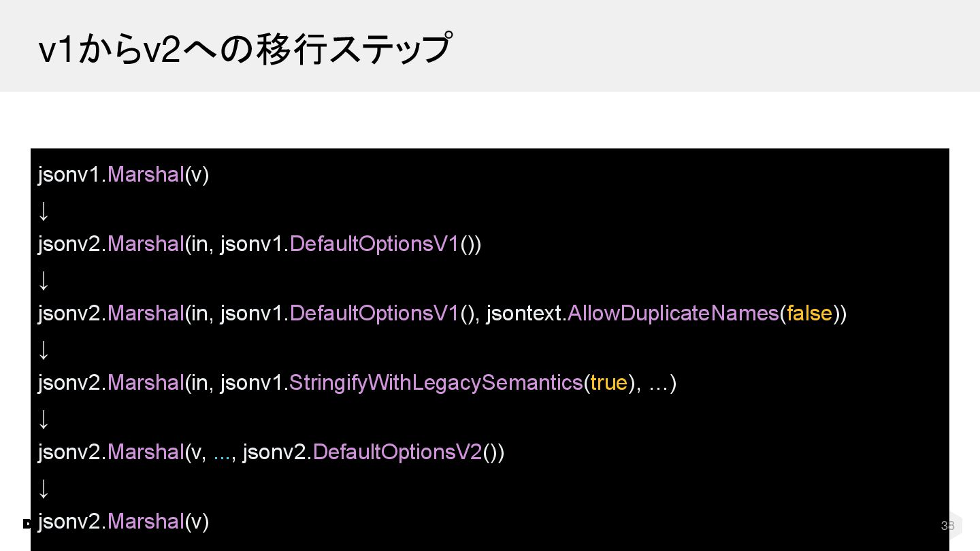Viewport: 980px width, 551px height.
Task: Click 'jsontext' package name in the code
Action: [x=523, y=313]
